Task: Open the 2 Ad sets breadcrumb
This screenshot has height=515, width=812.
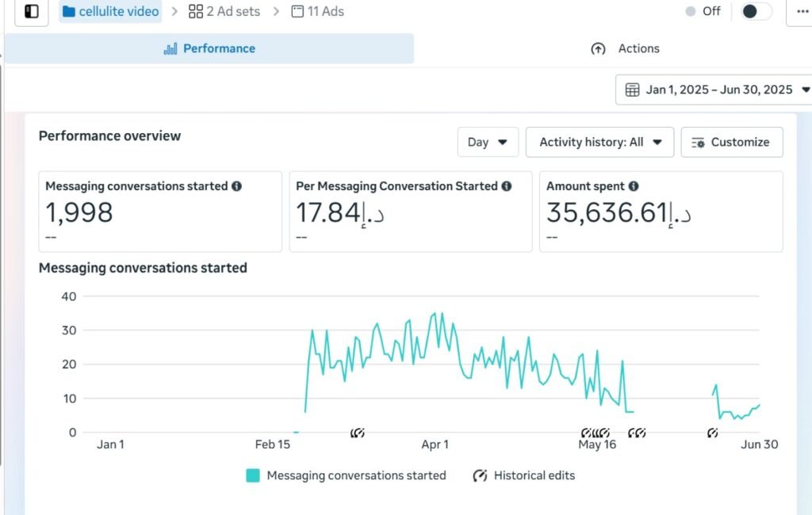Action: click(x=224, y=12)
